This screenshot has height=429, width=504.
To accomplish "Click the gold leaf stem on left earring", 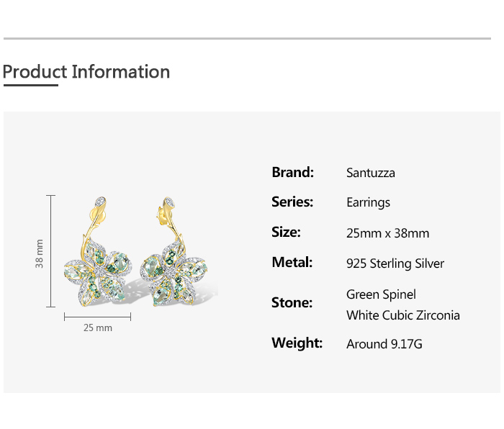I will click(94, 218).
